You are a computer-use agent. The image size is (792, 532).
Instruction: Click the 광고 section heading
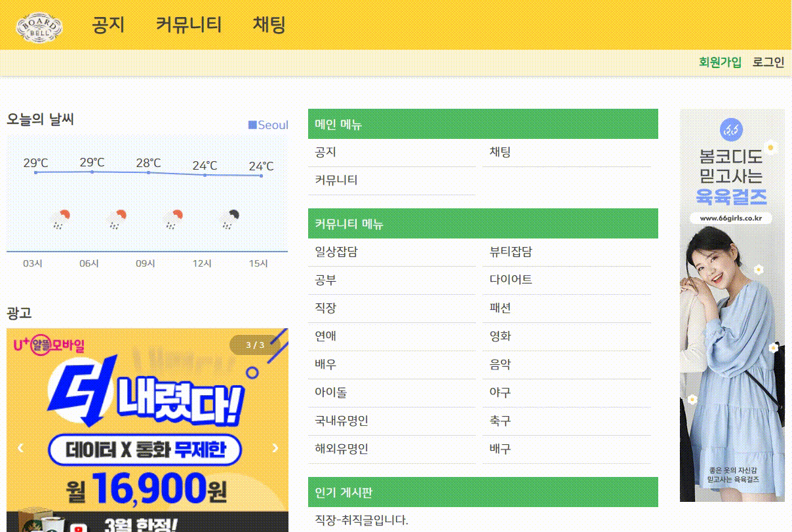pyautogui.click(x=19, y=313)
